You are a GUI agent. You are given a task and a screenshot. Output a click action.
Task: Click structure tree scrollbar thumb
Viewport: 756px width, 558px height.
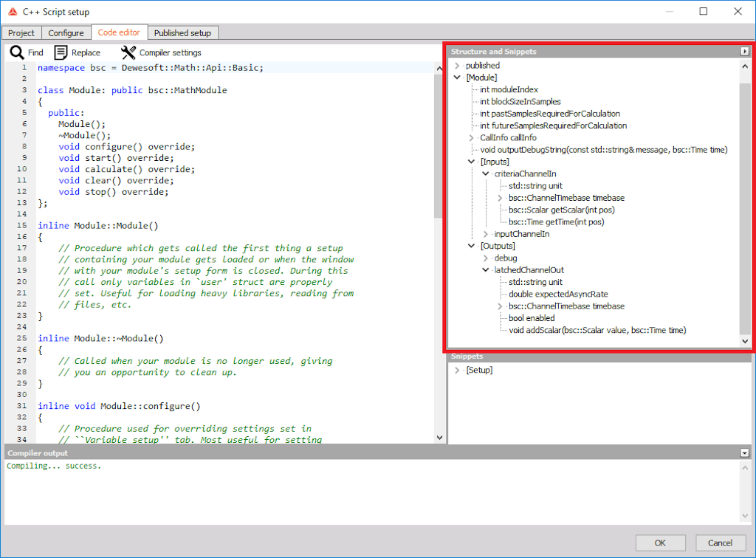pyautogui.click(x=745, y=207)
